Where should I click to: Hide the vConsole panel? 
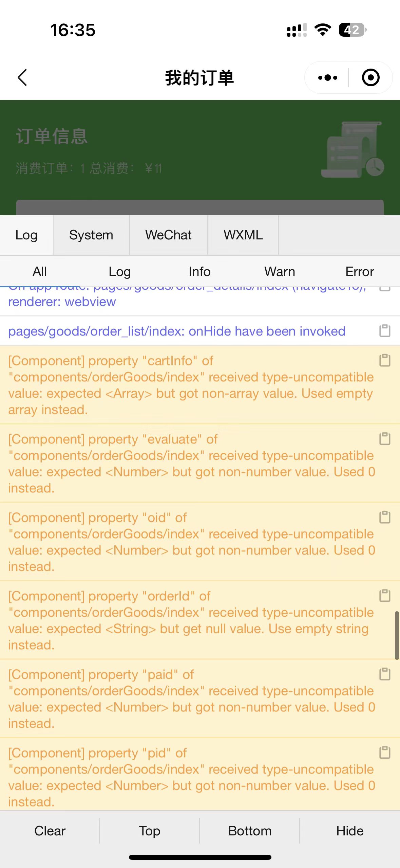pyautogui.click(x=350, y=831)
